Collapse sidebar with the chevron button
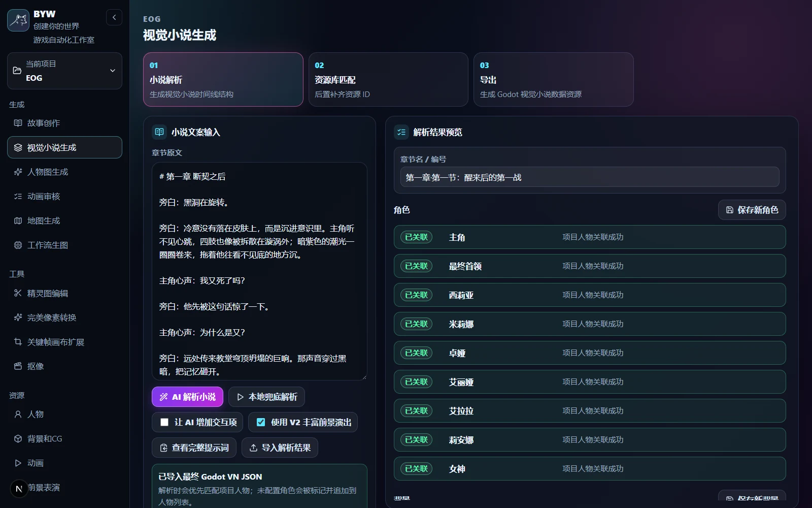 pos(114,17)
